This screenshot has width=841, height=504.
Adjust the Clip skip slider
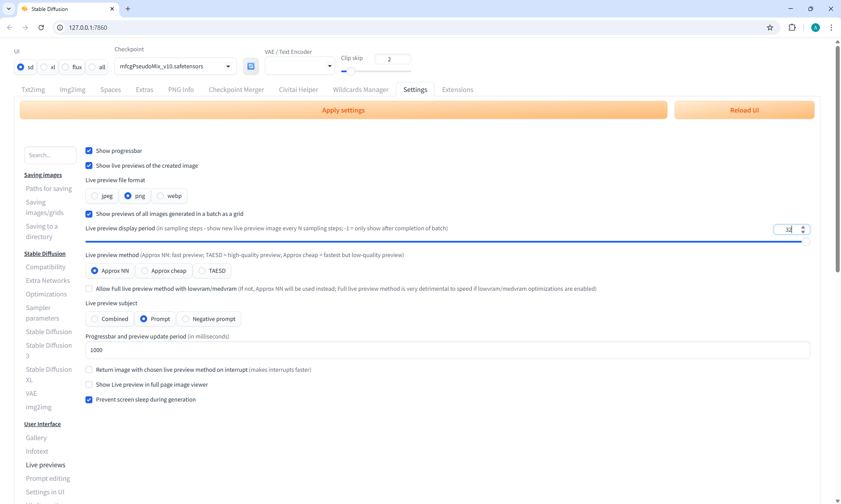[350, 71]
